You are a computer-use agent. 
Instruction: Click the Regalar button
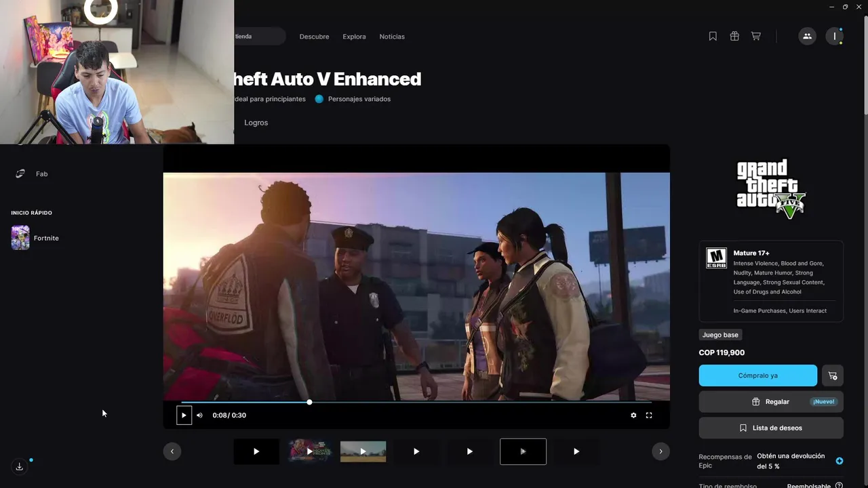coord(771,402)
